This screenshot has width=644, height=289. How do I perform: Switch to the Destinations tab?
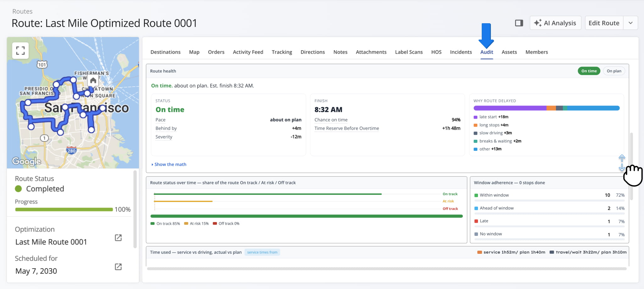point(165,52)
